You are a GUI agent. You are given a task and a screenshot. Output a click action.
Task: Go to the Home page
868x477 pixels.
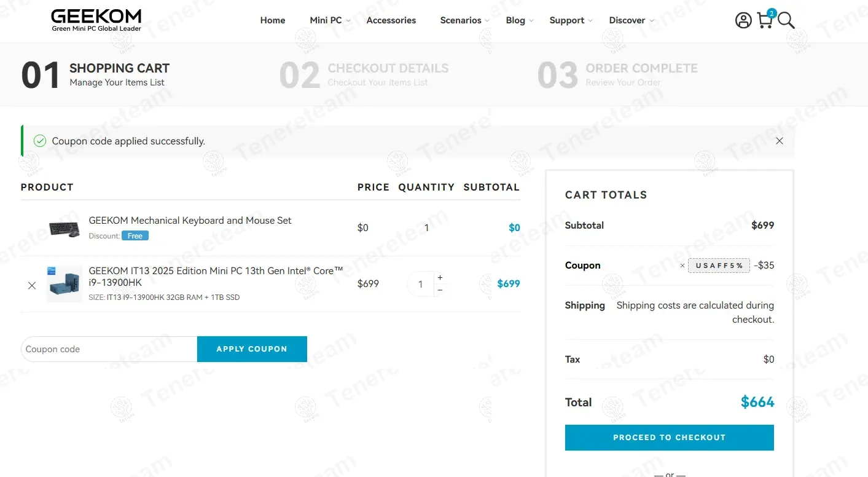tap(273, 20)
